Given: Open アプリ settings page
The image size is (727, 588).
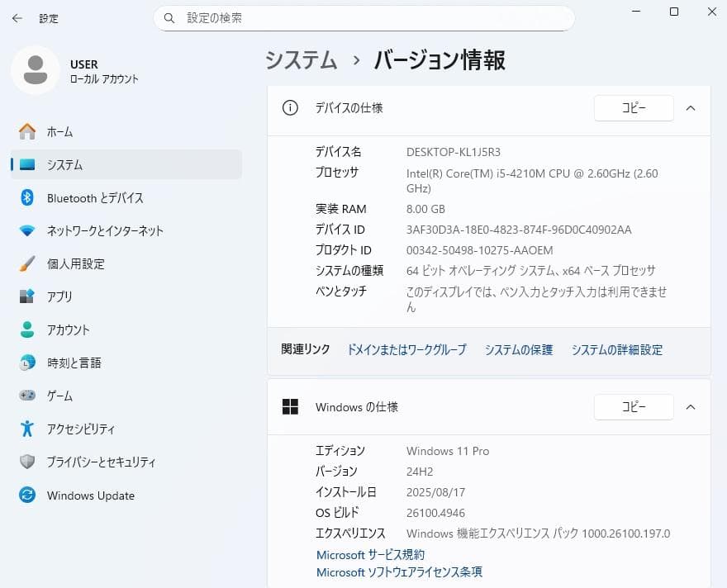Looking at the screenshot, I should pos(126,296).
